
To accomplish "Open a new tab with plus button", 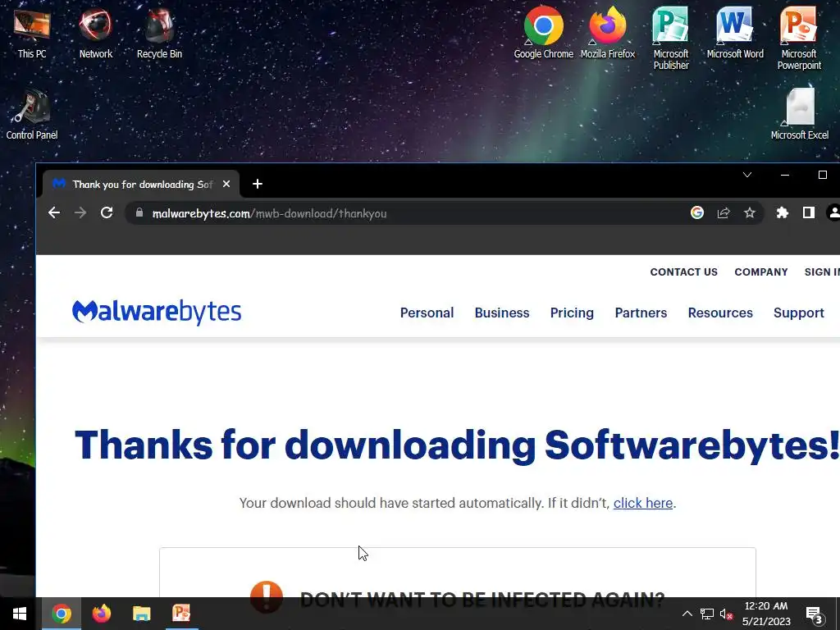I will (257, 185).
